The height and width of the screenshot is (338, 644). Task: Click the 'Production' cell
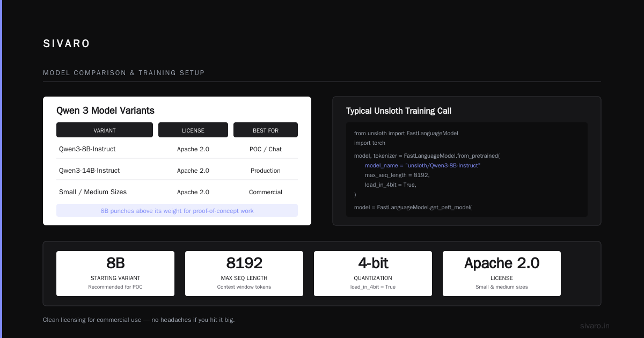tap(266, 171)
